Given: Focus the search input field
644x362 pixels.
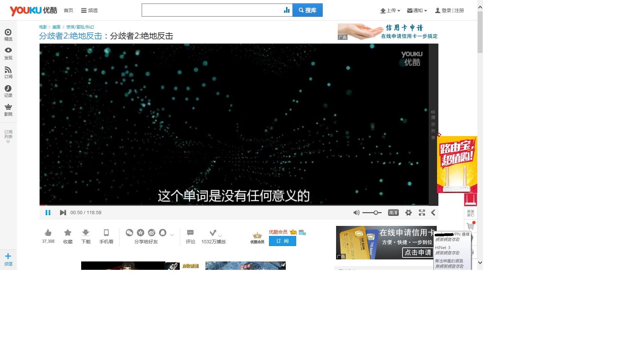Looking at the screenshot, I should click(213, 10).
